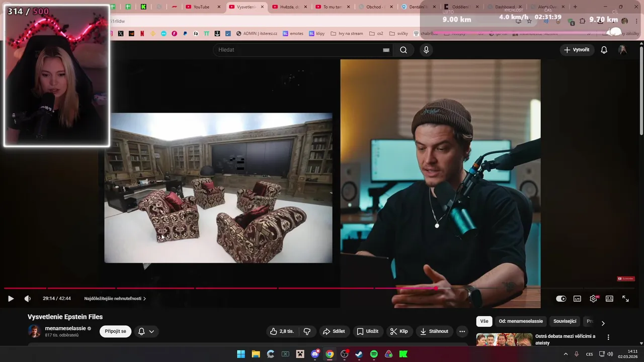Switch to the 'To mu tam' browser tab
644x362 pixels.
(x=332, y=7)
